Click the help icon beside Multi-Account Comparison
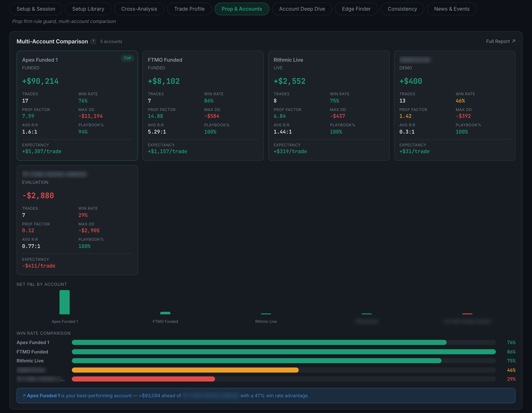This screenshot has width=532, height=413. 93,41
